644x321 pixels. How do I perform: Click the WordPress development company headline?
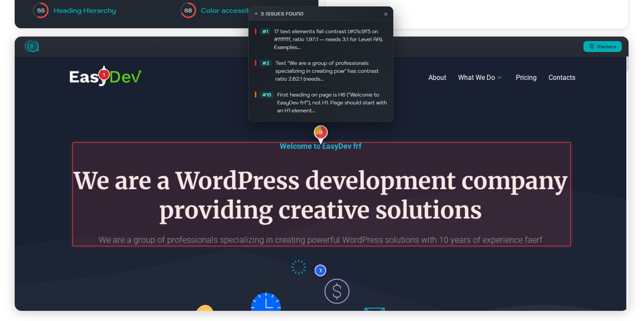click(321, 196)
